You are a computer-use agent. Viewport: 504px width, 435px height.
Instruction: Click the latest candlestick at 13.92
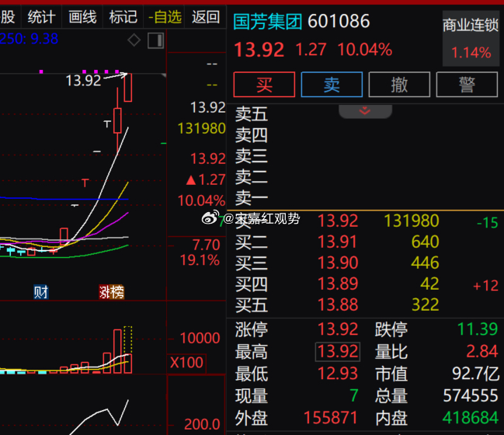click(x=128, y=88)
